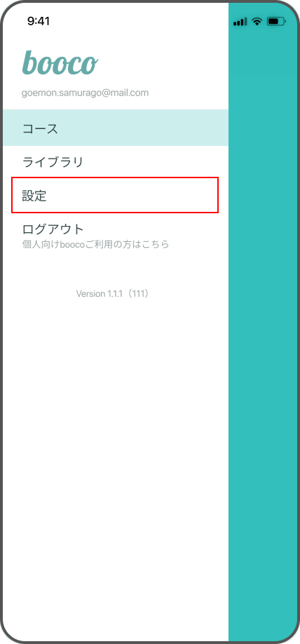300x644 pixels.
Task: Click the booco logo
Action: 60,63
